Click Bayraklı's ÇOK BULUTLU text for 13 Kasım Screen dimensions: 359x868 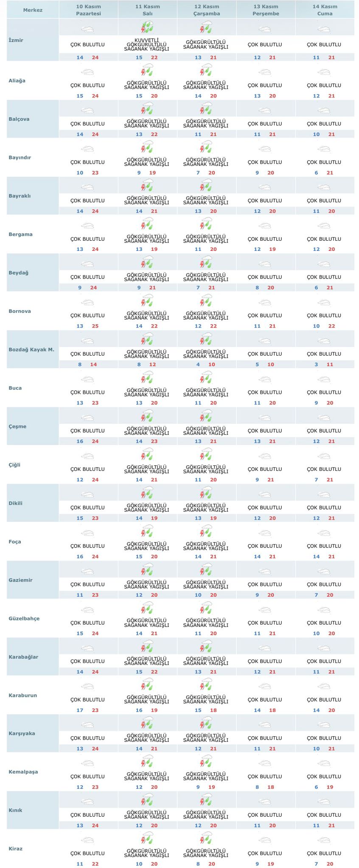point(265,200)
